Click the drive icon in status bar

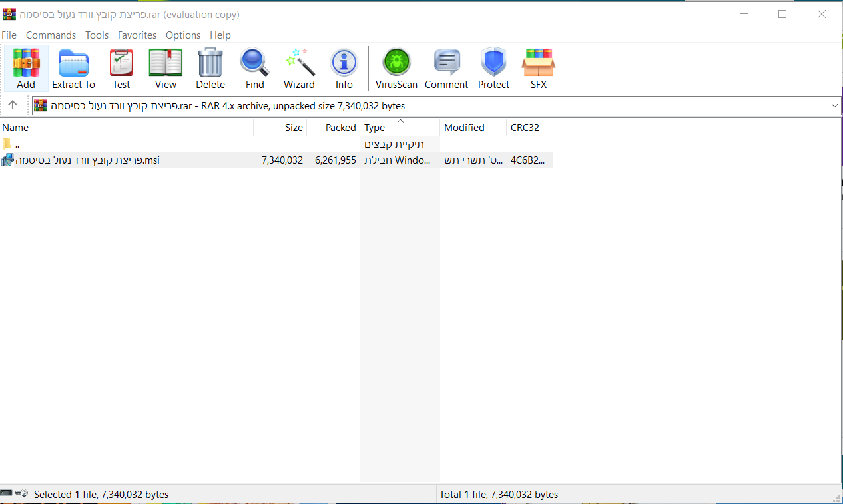(6, 493)
